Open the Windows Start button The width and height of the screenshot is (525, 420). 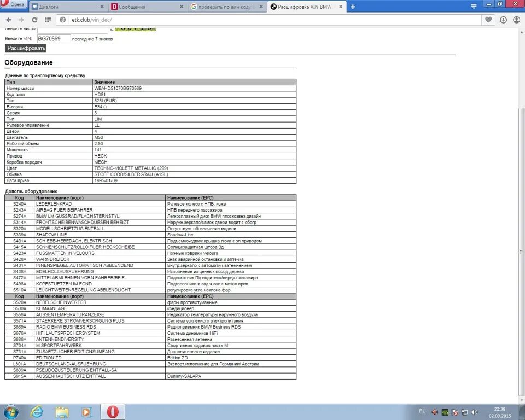(x=11, y=412)
